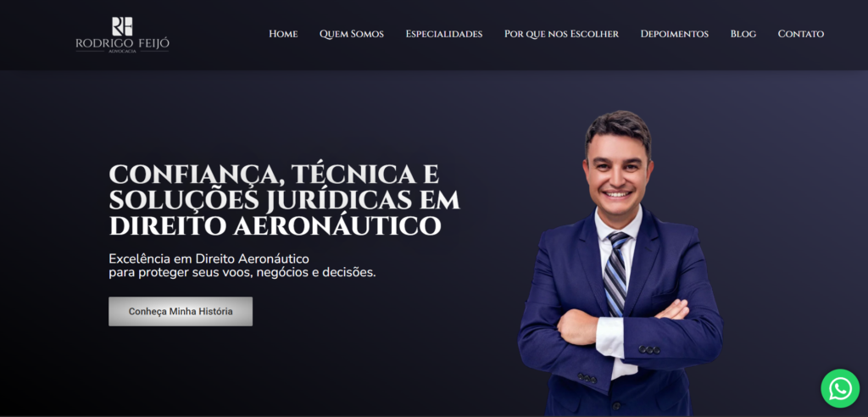Click the headline line "Confiança, Técnica e"
868x417 pixels.
coord(274,175)
